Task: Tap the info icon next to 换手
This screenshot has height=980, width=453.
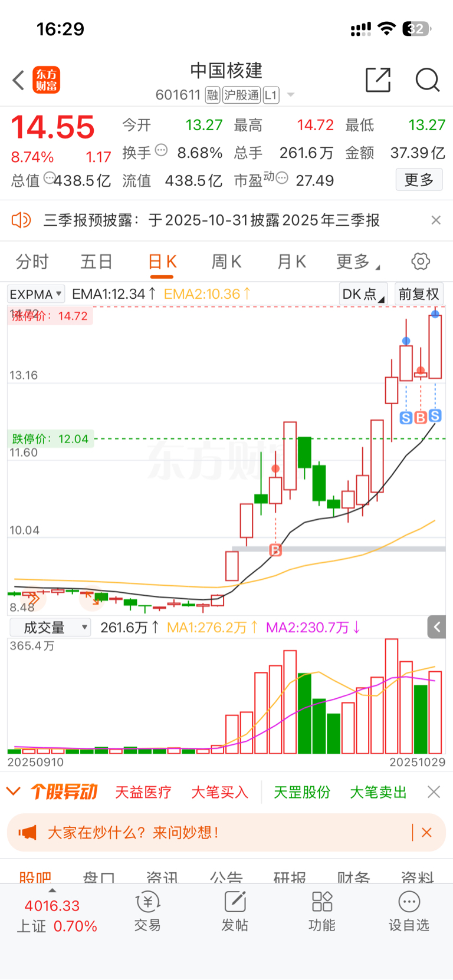Action: click(161, 150)
